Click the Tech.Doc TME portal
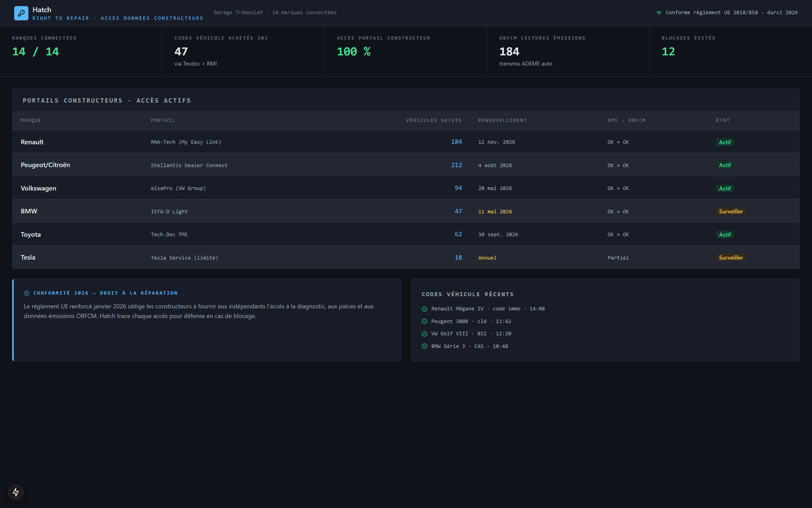 pos(169,234)
